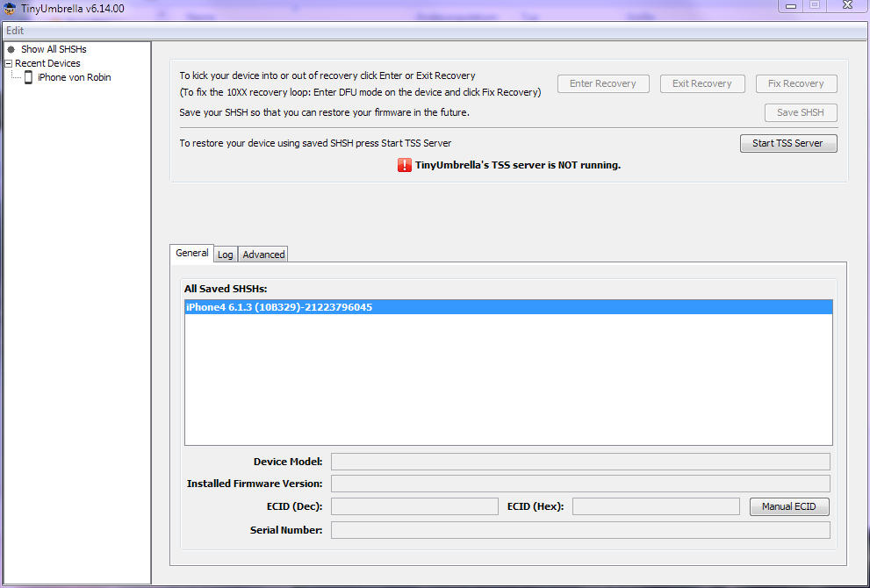
Task: Open the Advanced tab
Action: pyautogui.click(x=263, y=255)
